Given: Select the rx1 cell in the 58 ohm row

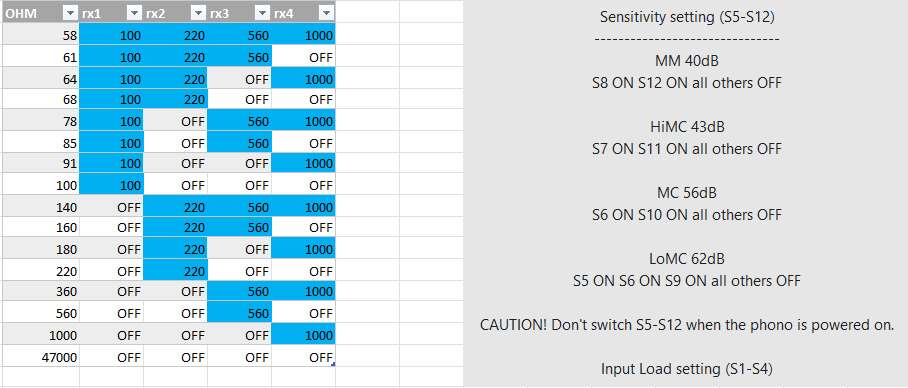Looking at the screenshot, I should click(111, 35).
